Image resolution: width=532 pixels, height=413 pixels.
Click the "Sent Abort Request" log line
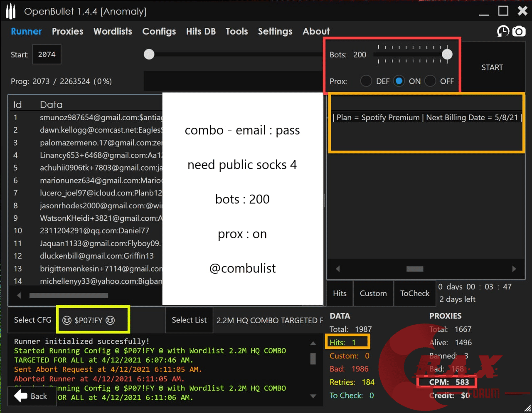[108, 369]
